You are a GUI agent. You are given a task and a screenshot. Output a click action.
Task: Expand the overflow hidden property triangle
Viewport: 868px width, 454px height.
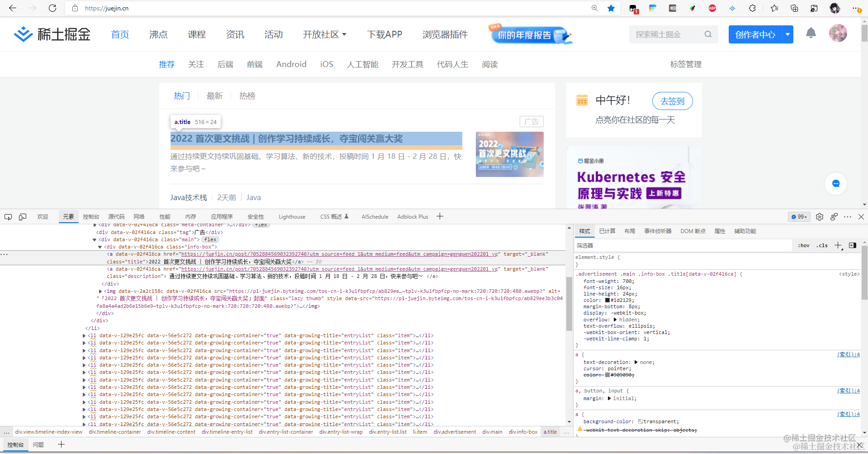[x=615, y=320]
